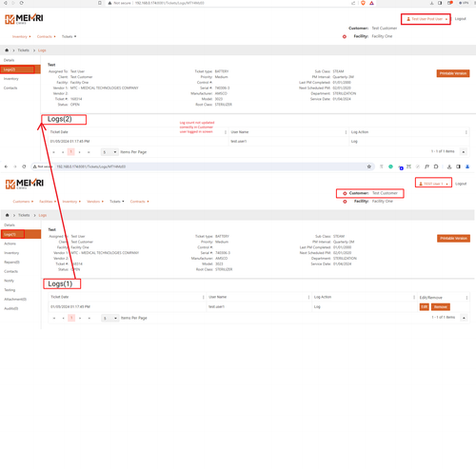This screenshot has width=476, height=469.
Task: Click Facility selector icon on Logs(2) page
Action: (x=345, y=36)
